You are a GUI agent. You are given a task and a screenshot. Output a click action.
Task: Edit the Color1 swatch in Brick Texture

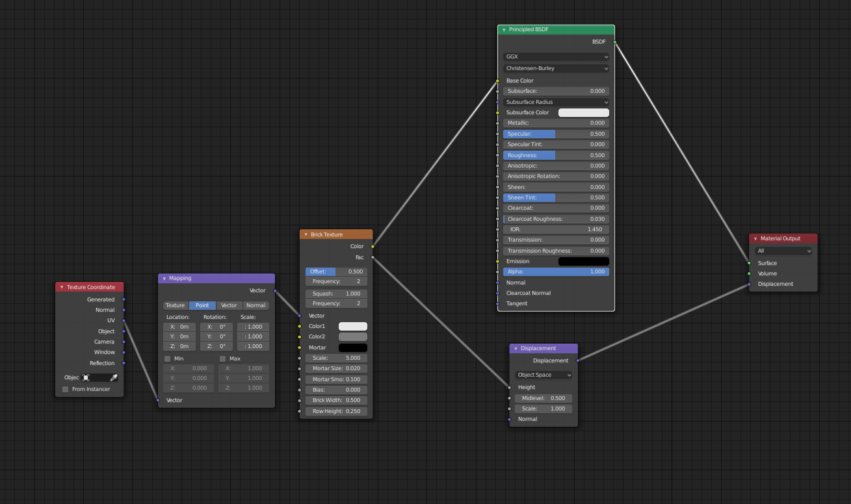click(352, 325)
